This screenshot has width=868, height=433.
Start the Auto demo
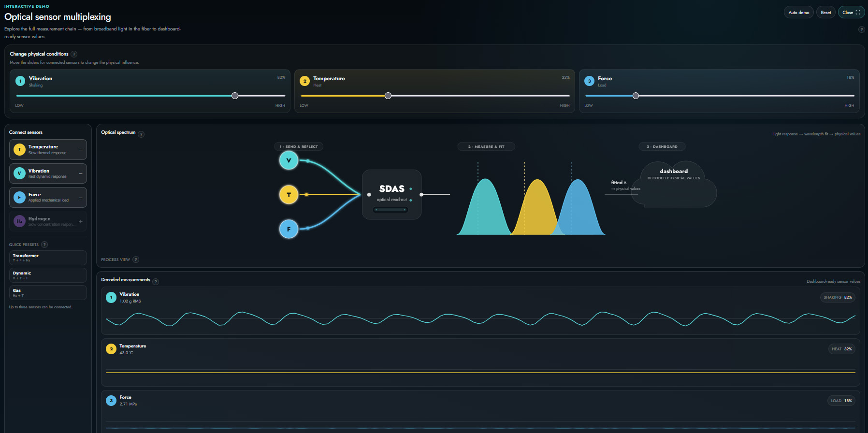[x=798, y=13]
